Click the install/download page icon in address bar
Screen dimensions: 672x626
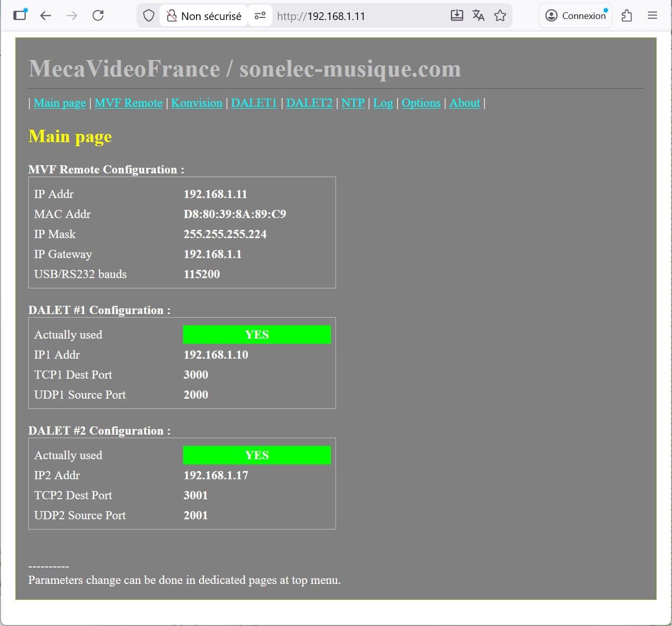tap(457, 15)
